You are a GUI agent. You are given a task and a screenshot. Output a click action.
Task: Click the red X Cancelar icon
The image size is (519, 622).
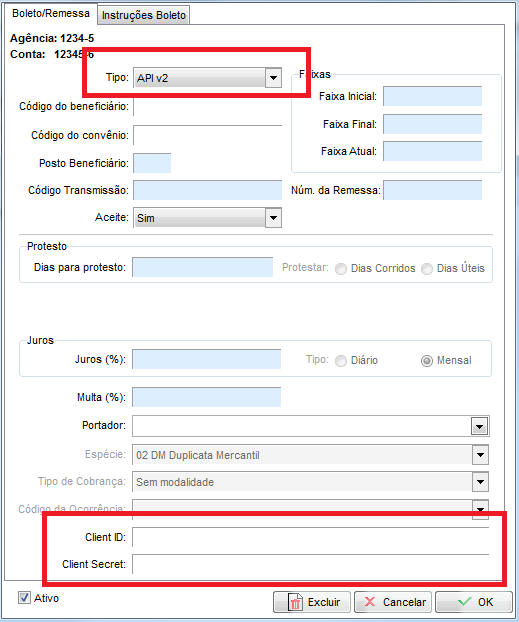(369, 602)
